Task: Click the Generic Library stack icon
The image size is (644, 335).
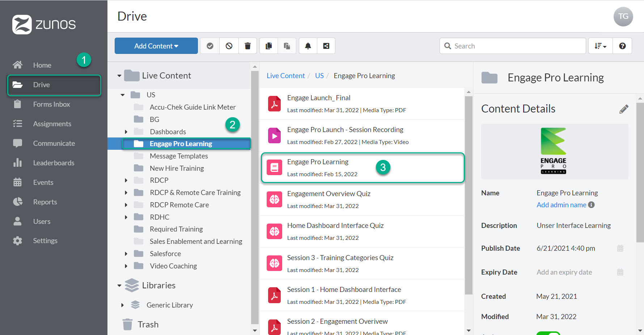Action: tap(135, 305)
